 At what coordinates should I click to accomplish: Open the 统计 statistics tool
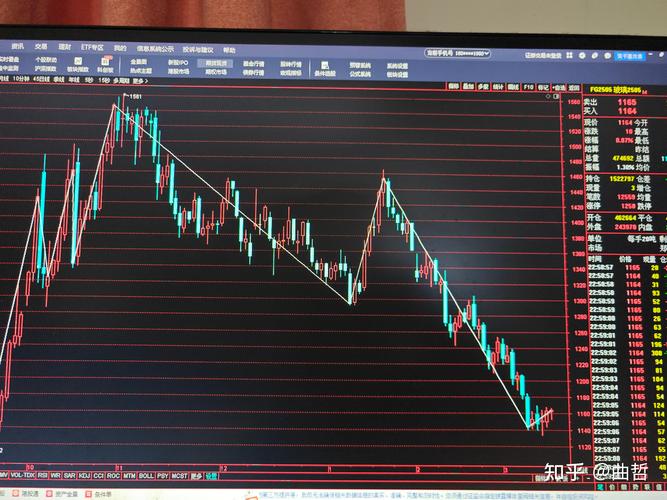click(x=497, y=87)
